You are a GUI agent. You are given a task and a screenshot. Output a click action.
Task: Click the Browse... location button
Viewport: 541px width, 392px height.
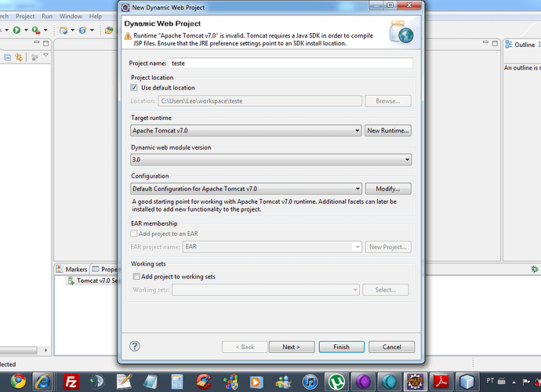pos(388,101)
